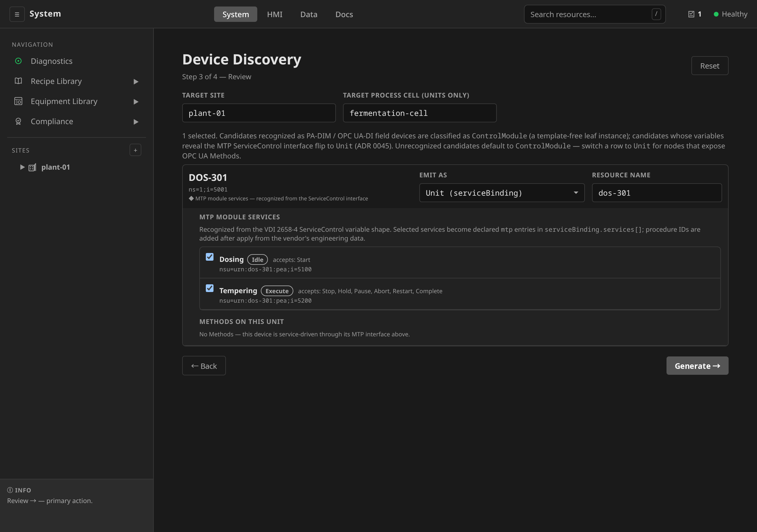
Task: Click the Target Process Cell field
Action: pos(419,113)
